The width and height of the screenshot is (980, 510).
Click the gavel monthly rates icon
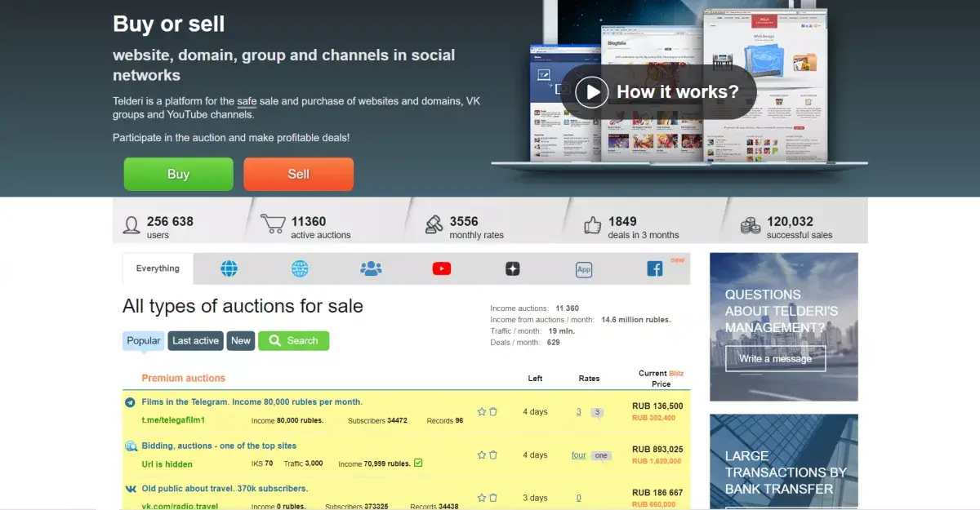tap(434, 224)
